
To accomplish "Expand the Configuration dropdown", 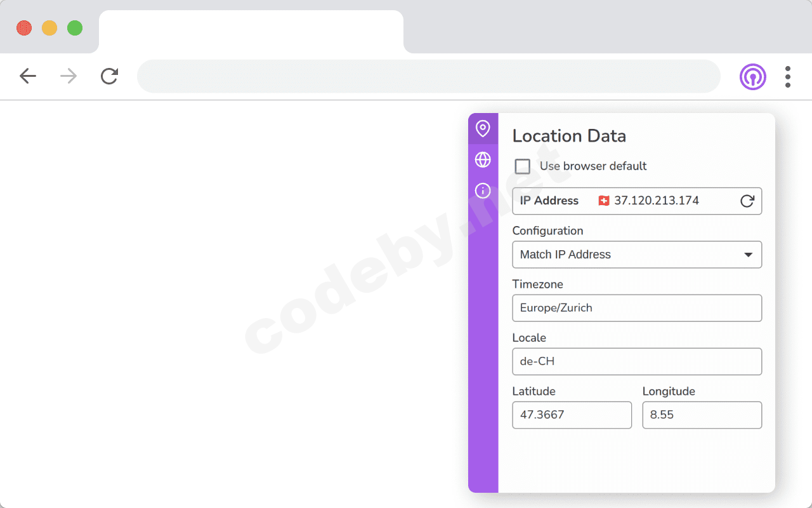I will click(637, 255).
